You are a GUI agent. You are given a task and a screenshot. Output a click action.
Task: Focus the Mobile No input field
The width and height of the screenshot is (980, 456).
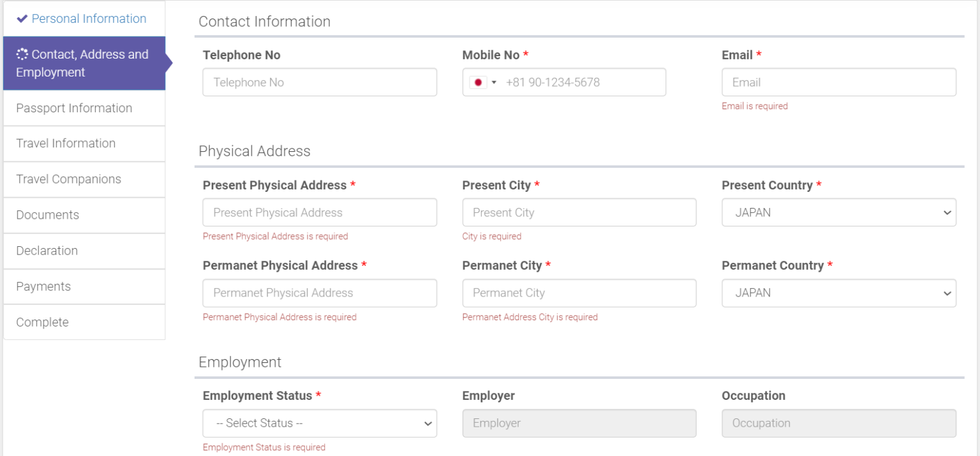pyautogui.click(x=581, y=82)
